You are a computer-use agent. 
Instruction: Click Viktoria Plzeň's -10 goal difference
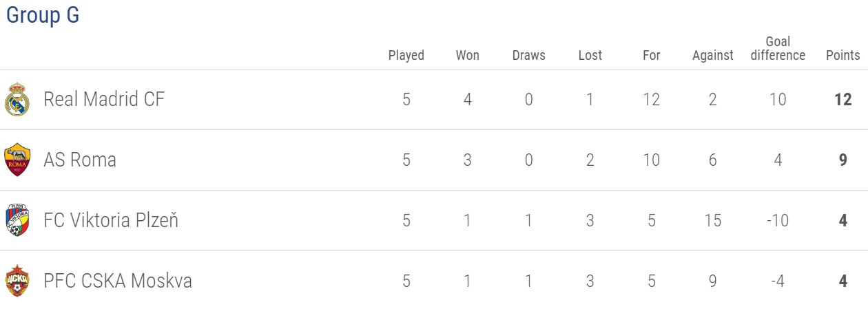pos(778,220)
